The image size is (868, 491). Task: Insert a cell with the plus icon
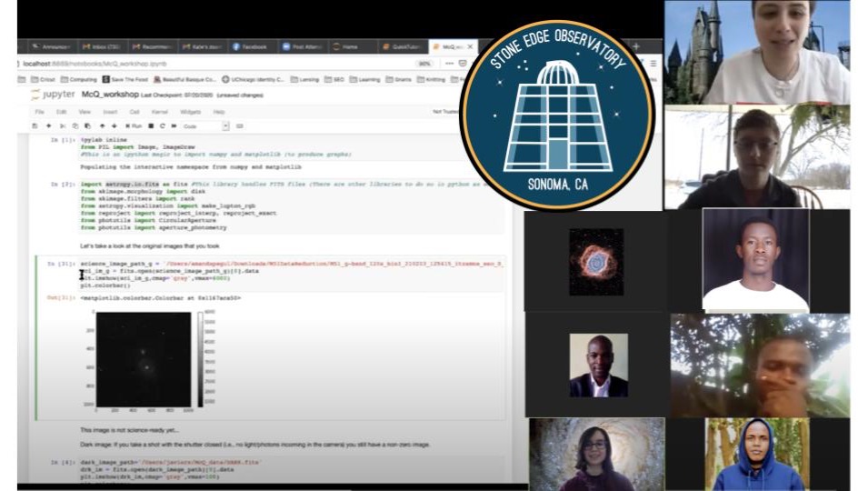pyautogui.click(x=49, y=125)
